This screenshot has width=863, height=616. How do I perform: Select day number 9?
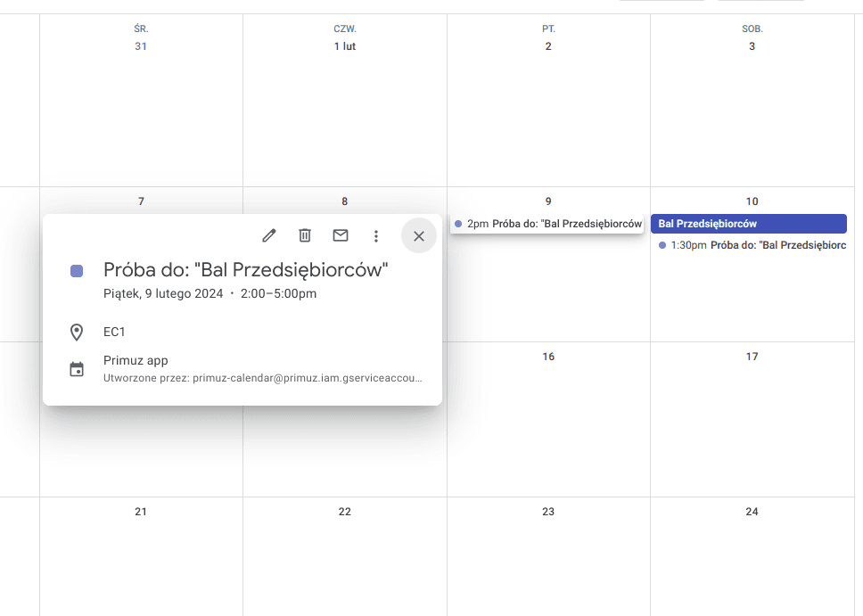(548, 201)
